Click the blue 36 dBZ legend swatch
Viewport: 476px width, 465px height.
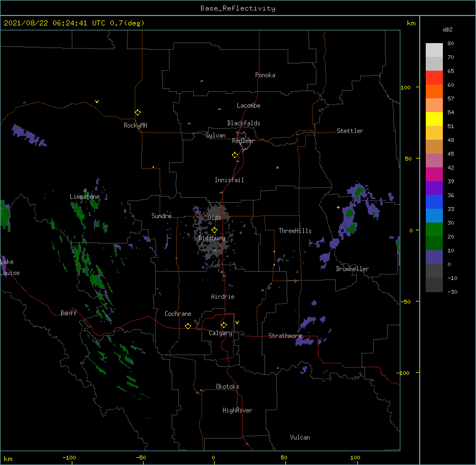click(434, 202)
